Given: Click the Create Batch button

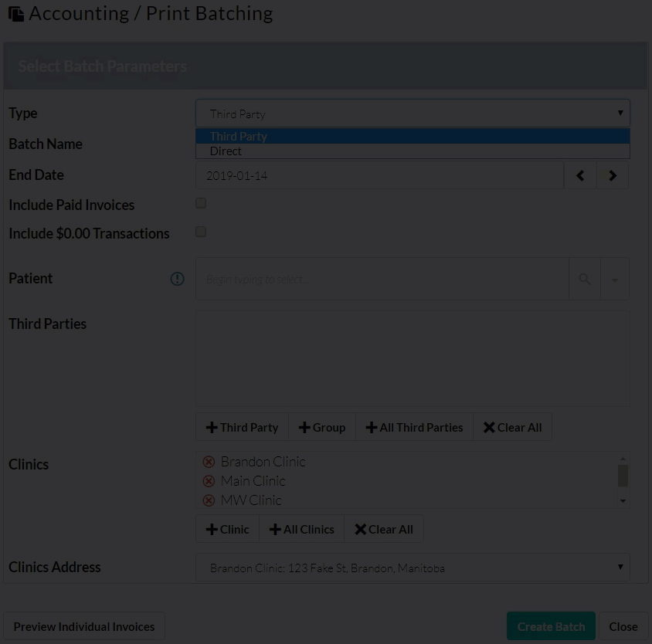Looking at the screenshot, I should pyautogui.click(x=551, y=626).
